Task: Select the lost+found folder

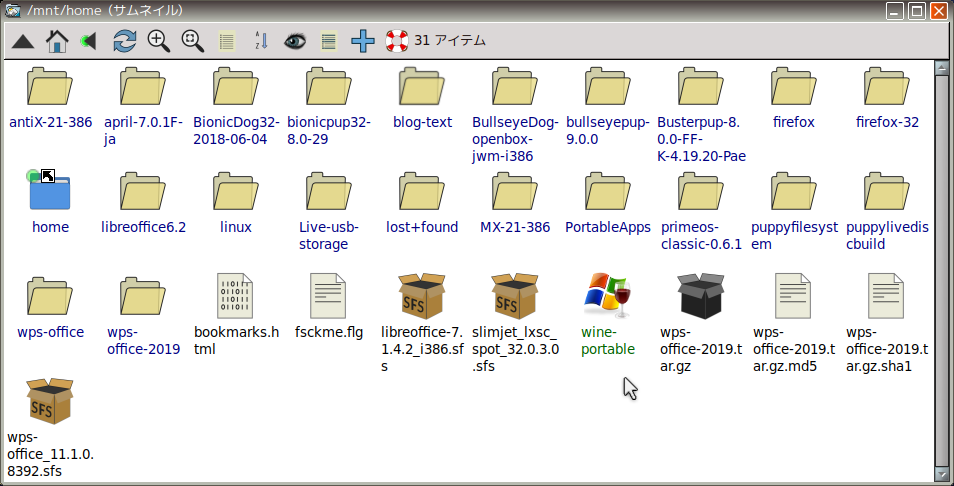Action: (x=422, y=190)
